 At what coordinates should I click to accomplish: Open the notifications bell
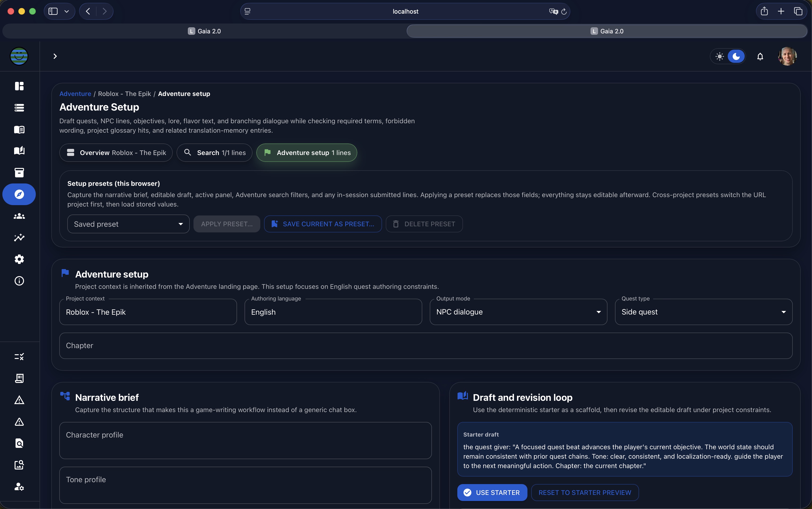tap(760, 56)
